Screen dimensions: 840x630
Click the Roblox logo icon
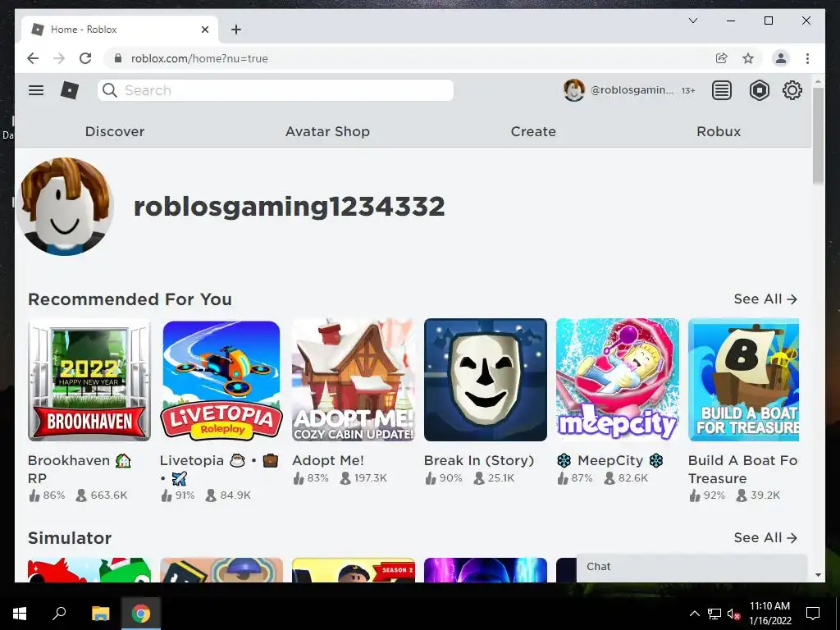(70, 90)
